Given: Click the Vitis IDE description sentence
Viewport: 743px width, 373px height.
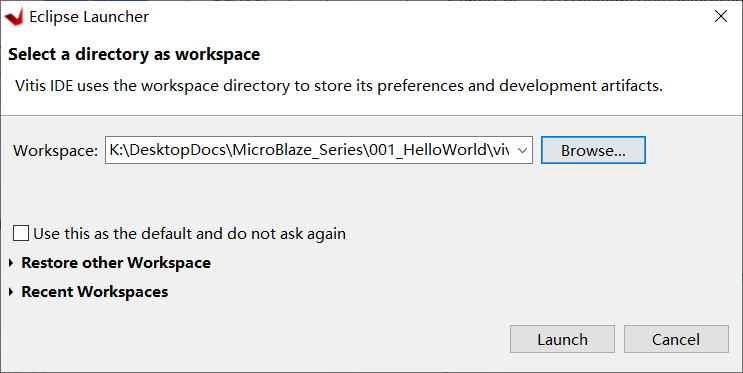Looking at the screenshot, I should [339, 86].
